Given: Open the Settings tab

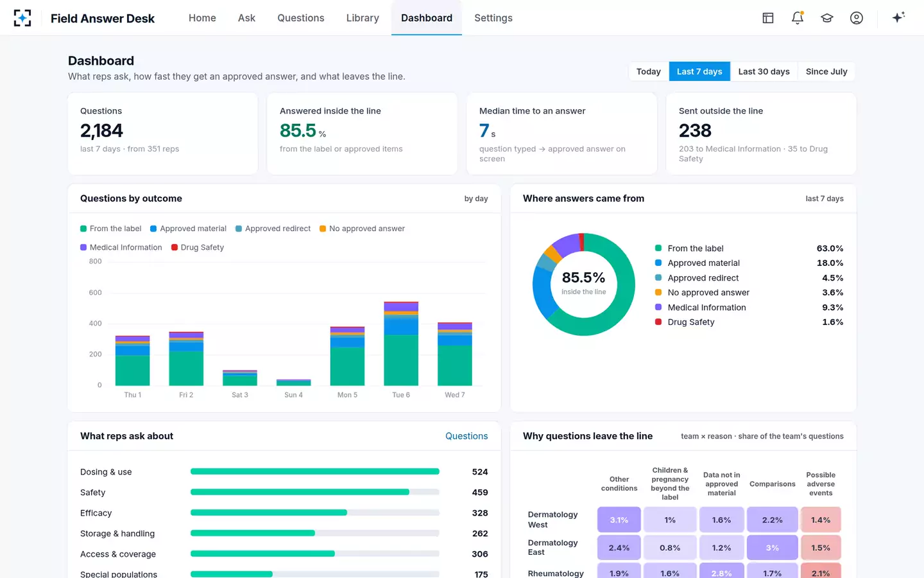Looking at the screenshot, I should pos(493,18).
